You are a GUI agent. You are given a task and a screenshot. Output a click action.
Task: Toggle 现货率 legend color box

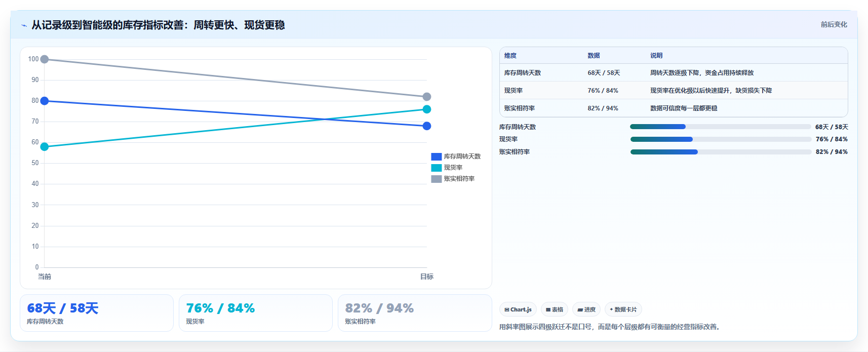[437, 168]
